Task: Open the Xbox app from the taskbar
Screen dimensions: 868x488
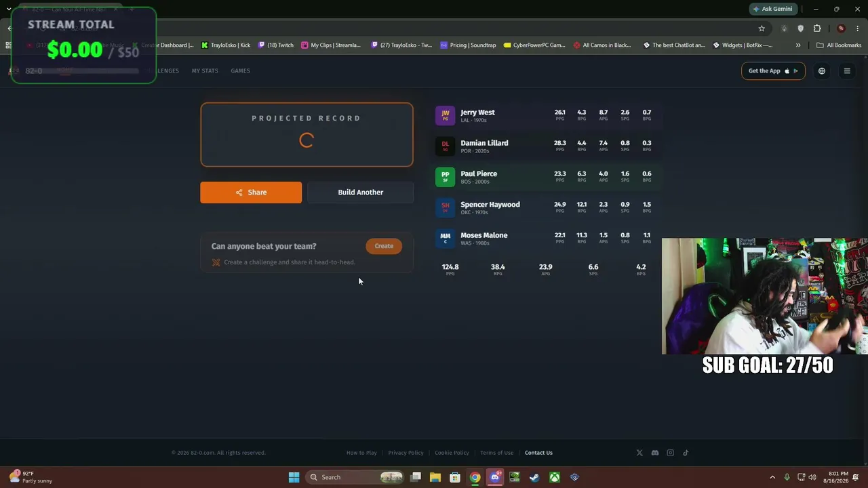Action: click(x=555, y=477)
